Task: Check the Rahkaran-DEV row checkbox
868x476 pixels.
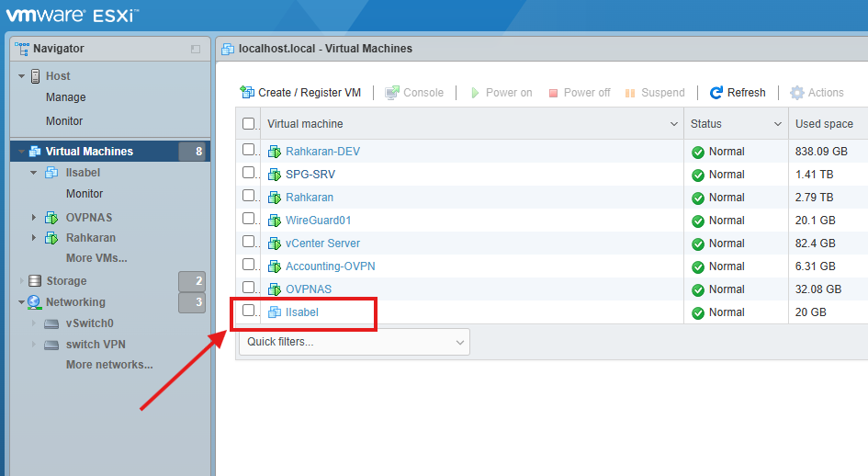Action: tap(249, 150)
